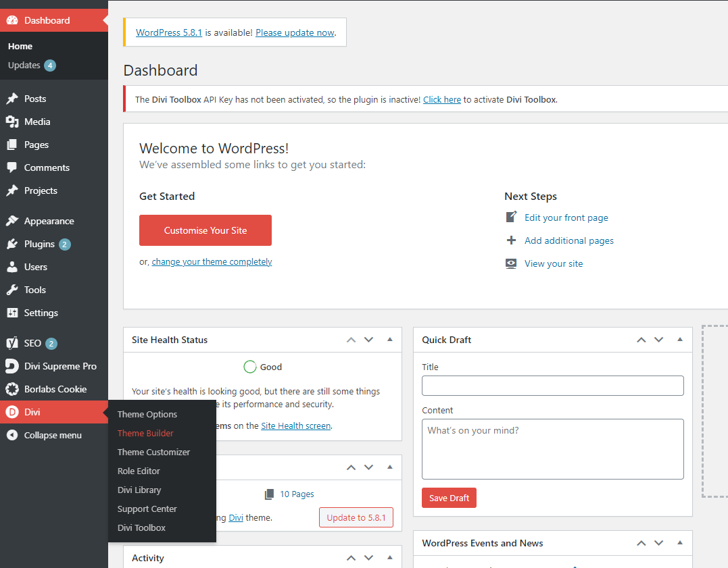Toggle the Site Health Status panel
The width and height of the screenshot is (728, 568).
(x=390, y=340)
